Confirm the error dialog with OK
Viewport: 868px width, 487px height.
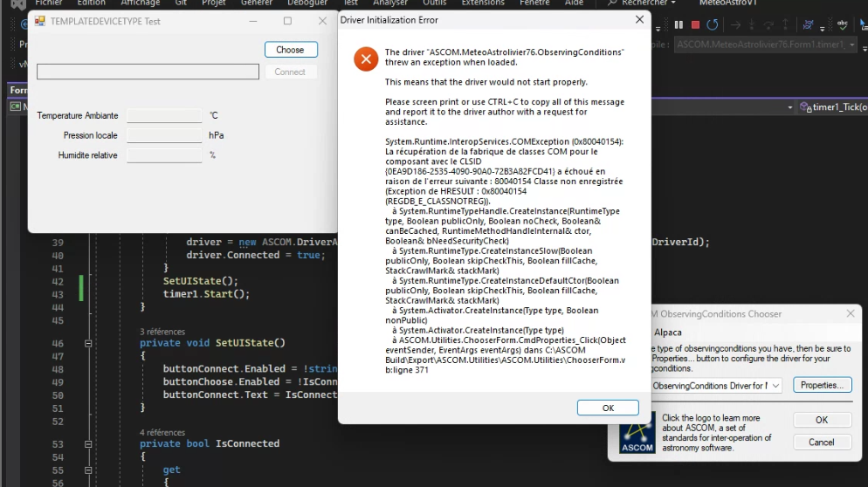608,408
